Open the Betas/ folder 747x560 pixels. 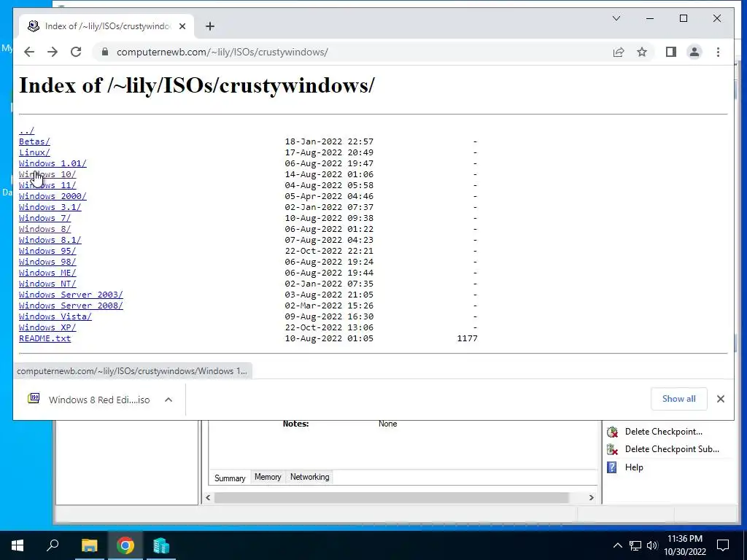[x=34, y=141]
